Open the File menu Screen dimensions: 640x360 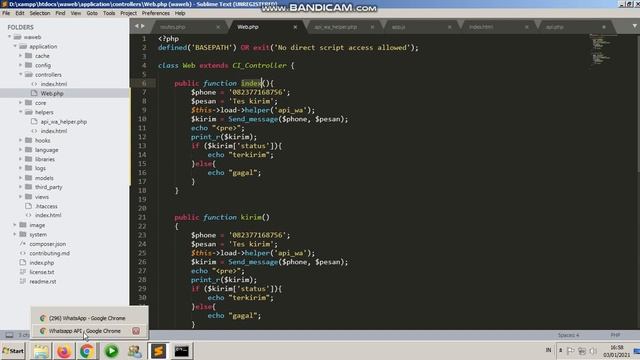6,13
